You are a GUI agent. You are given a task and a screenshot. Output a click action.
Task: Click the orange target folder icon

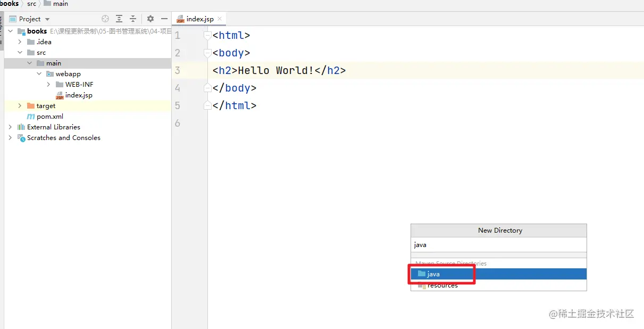[31, 105]
